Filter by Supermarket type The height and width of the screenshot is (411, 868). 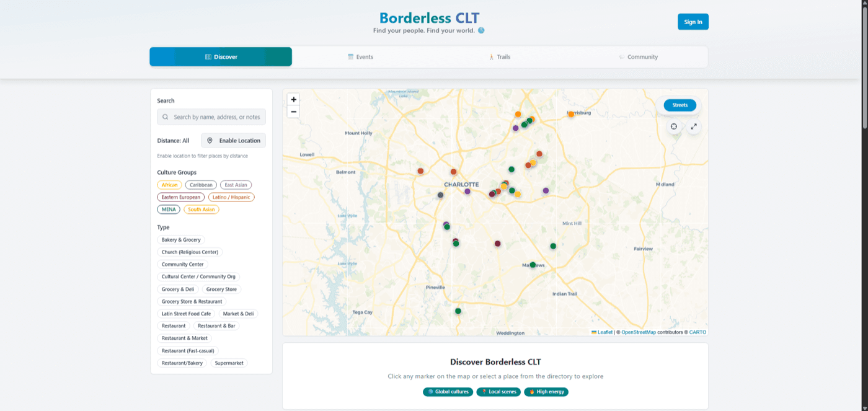pos(229,363)
